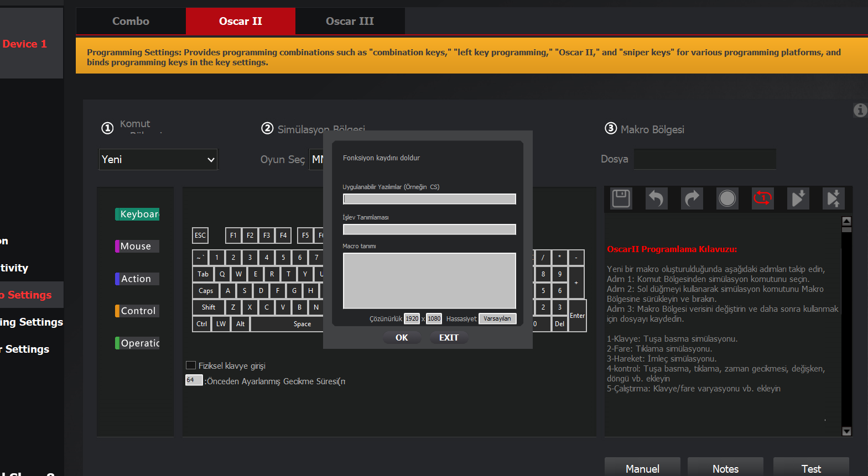Redo the macro edit

692,198
